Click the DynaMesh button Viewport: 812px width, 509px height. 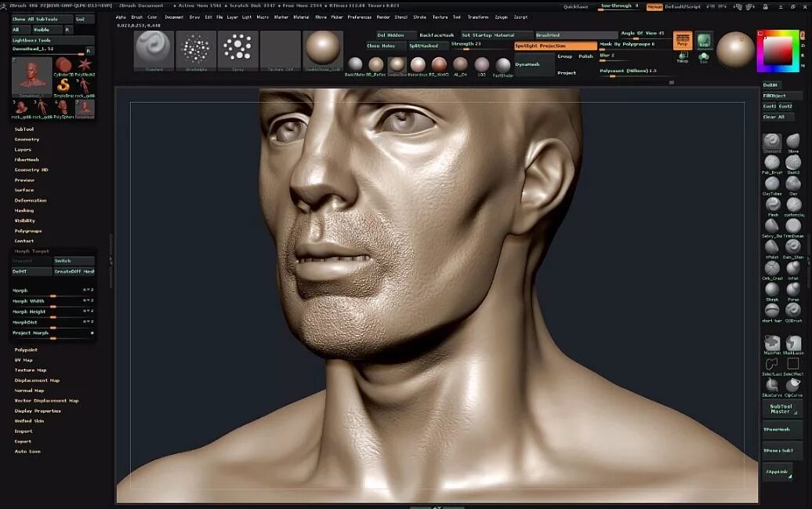pyautogui.click(x=534, y=65)
